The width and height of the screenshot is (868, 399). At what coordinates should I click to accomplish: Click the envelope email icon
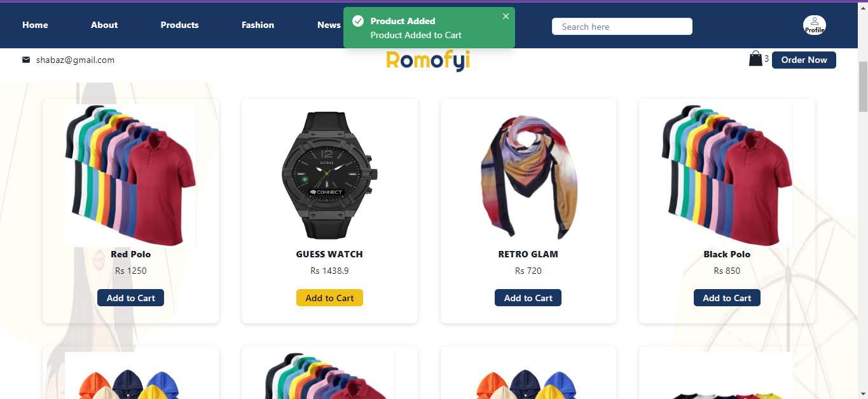[x=26, y=60]
